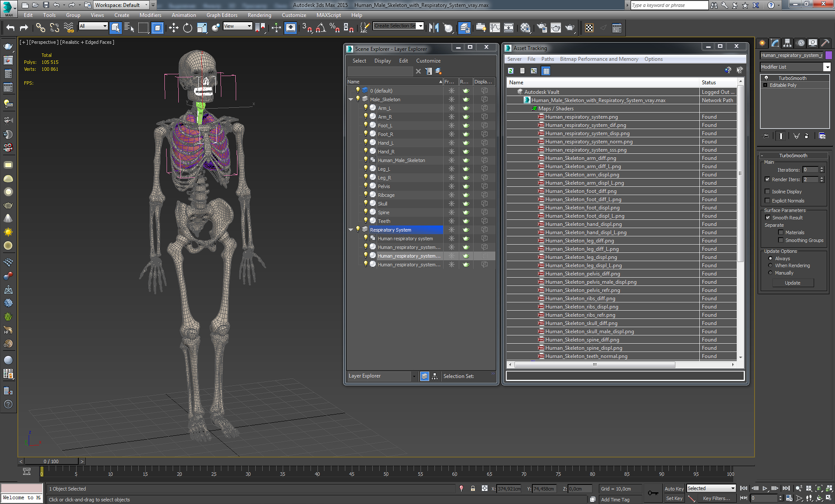The height and width of the screenshot is (504, 835).
Task: Open the Rendering menu
Action: pyautogui.click(x=259, y=15)
